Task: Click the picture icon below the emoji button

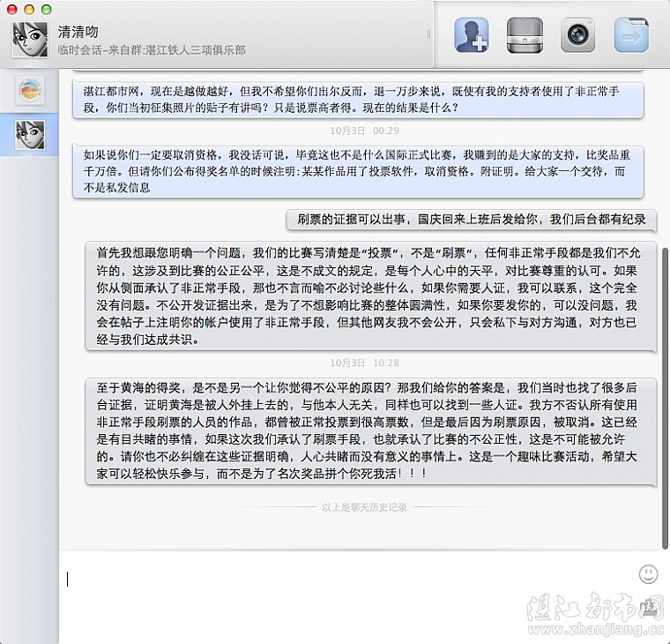Action: 650,605
